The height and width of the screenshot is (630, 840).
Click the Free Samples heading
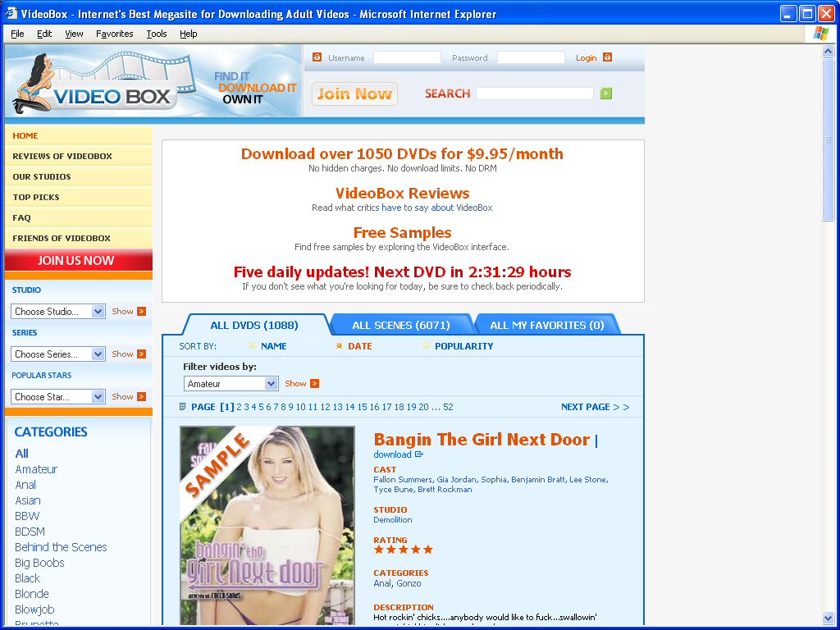(x=402, y=233)
